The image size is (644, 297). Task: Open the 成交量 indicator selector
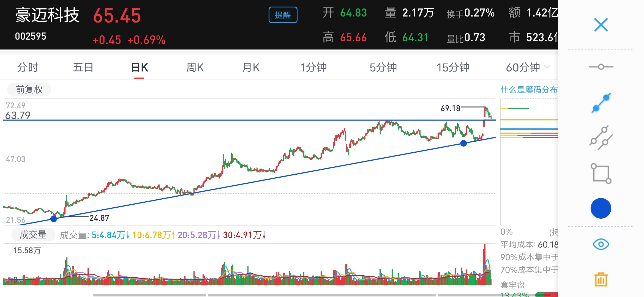point(33,235)
